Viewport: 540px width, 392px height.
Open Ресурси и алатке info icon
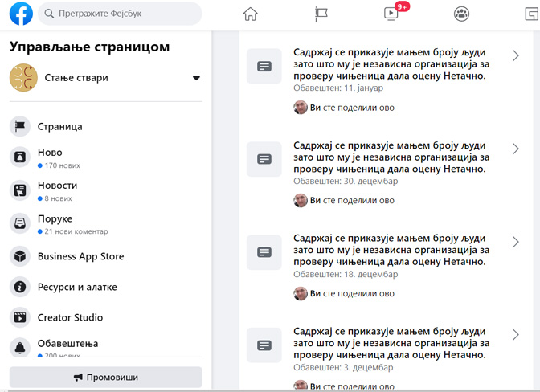(20, 287)
